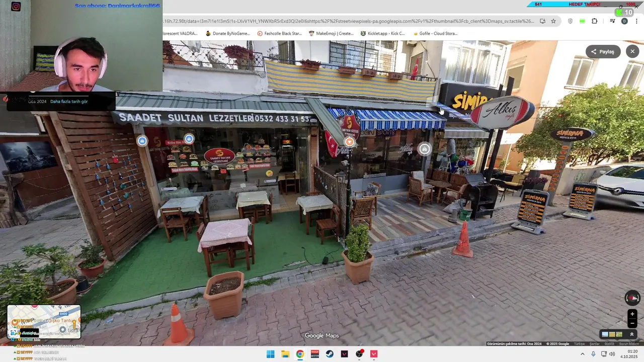The image size is (644, 362).
Task: Click the compass rotation control
Action: pyautogui.click(x=632, y=298)
